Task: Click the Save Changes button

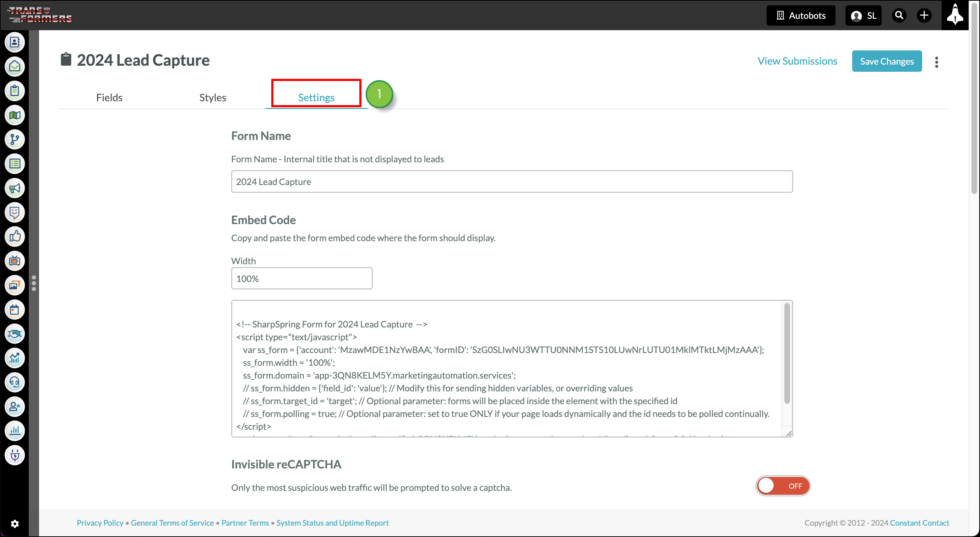Action: click(x=887, y=61)
